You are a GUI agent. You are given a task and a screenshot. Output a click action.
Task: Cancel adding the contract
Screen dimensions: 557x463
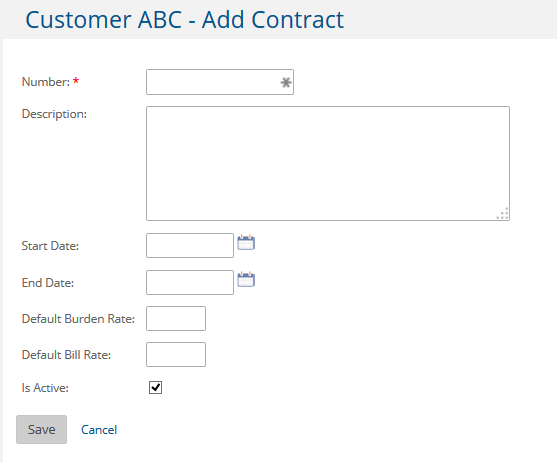coord(99,430)
